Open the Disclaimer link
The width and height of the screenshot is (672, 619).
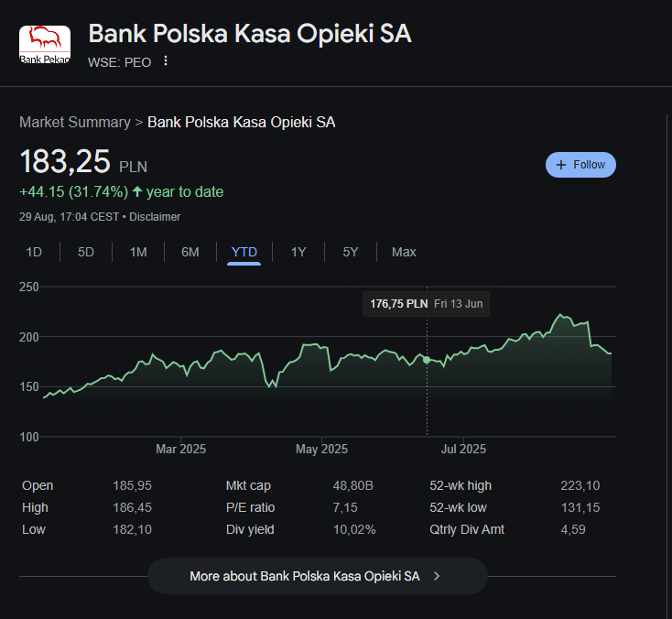tap(155, 217)
